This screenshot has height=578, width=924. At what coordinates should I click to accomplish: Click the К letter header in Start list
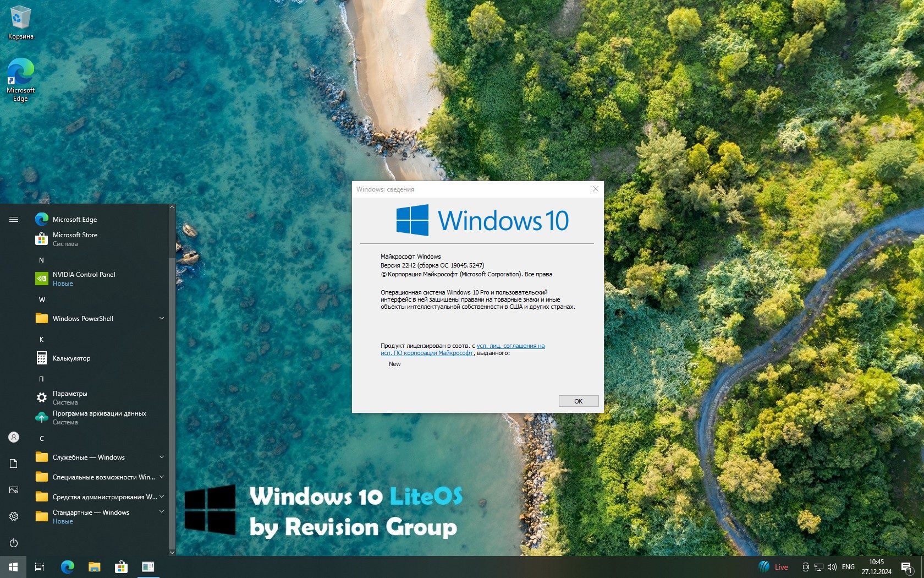click(x=41, y=339)
